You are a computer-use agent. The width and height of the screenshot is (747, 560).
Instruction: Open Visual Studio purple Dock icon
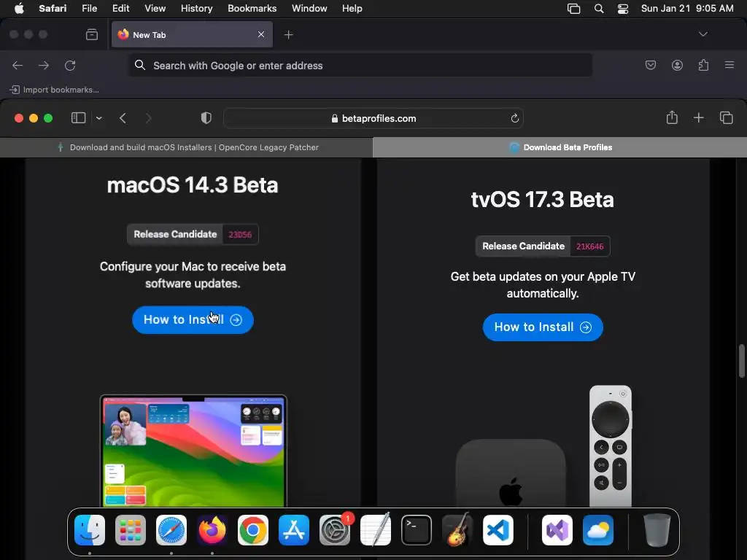pos(557,530)
